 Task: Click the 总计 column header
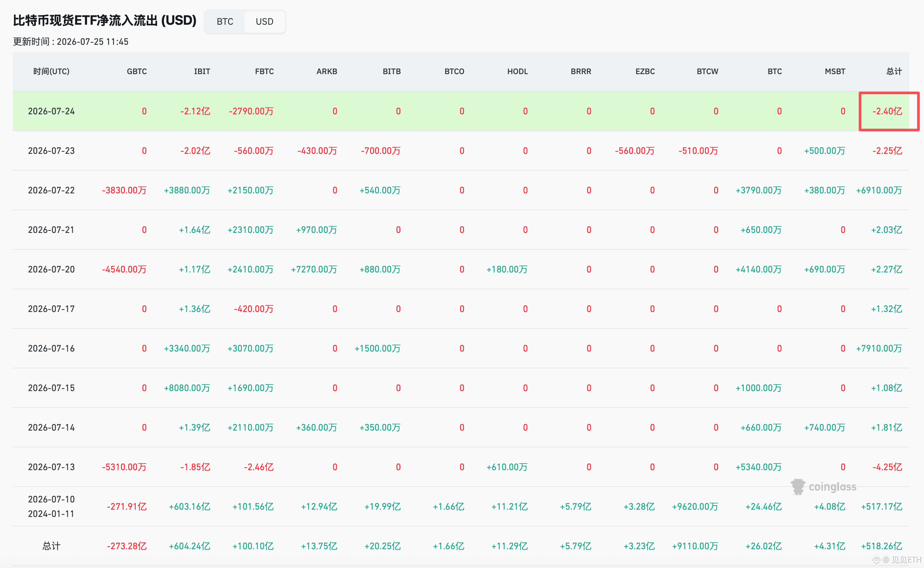pos(894,71)
